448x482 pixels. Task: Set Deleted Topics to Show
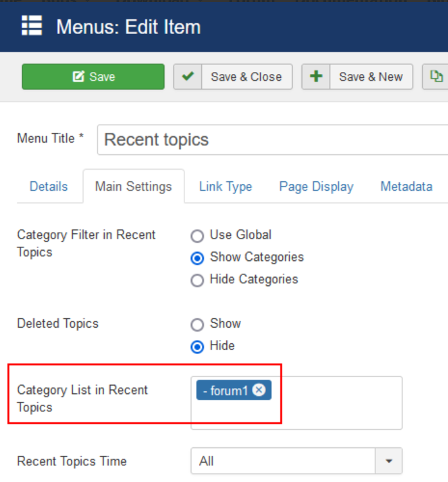coord(198,325)
